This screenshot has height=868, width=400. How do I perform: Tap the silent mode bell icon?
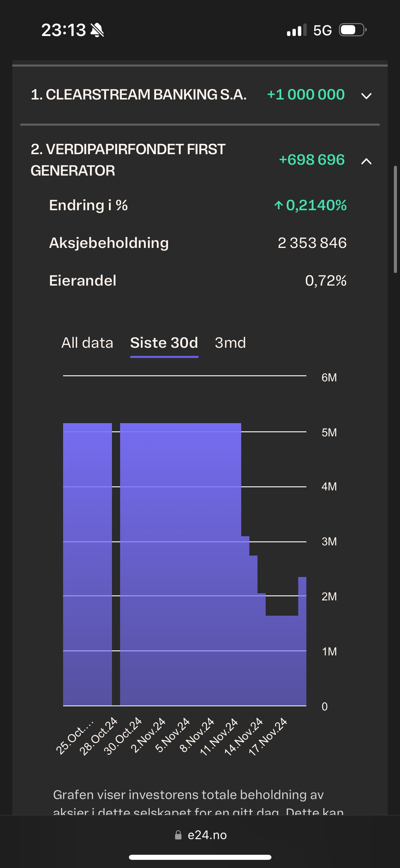click(97, 30)
